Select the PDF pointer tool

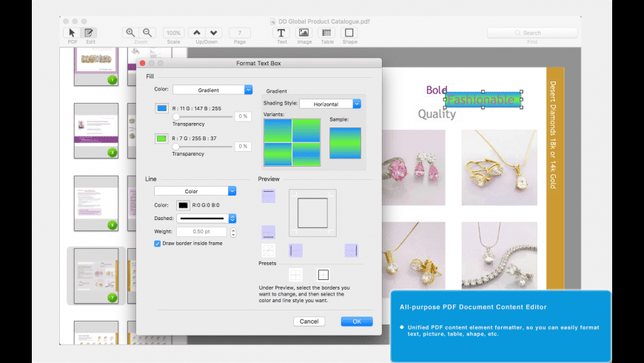coord(72,33)
